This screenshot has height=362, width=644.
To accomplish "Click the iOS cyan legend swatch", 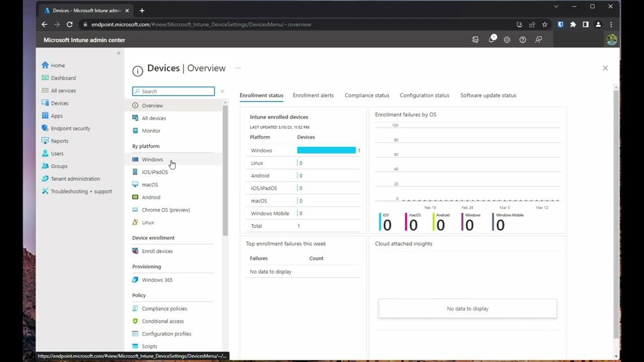I will (x=380, y=222).
